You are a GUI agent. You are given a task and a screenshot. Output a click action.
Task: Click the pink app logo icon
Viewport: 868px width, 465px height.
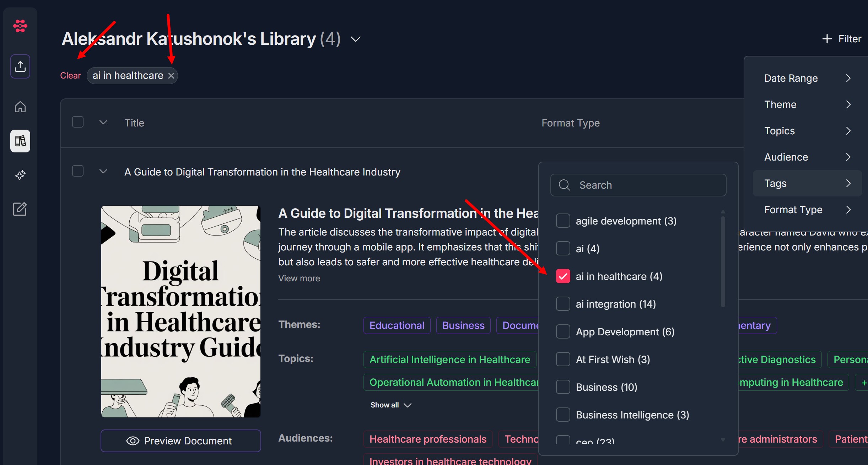click(20, 26)
